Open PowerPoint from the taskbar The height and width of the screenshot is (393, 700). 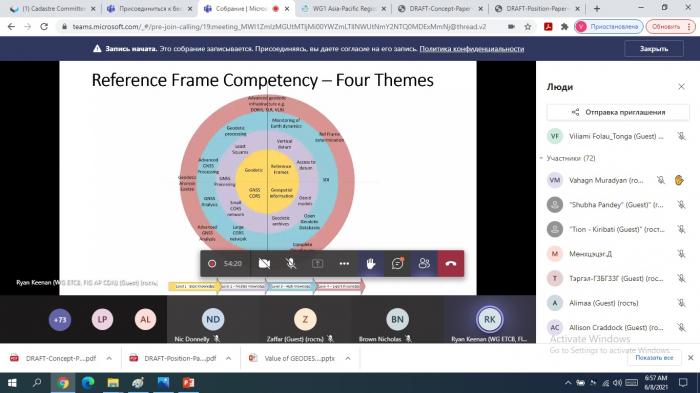point(188,383)
